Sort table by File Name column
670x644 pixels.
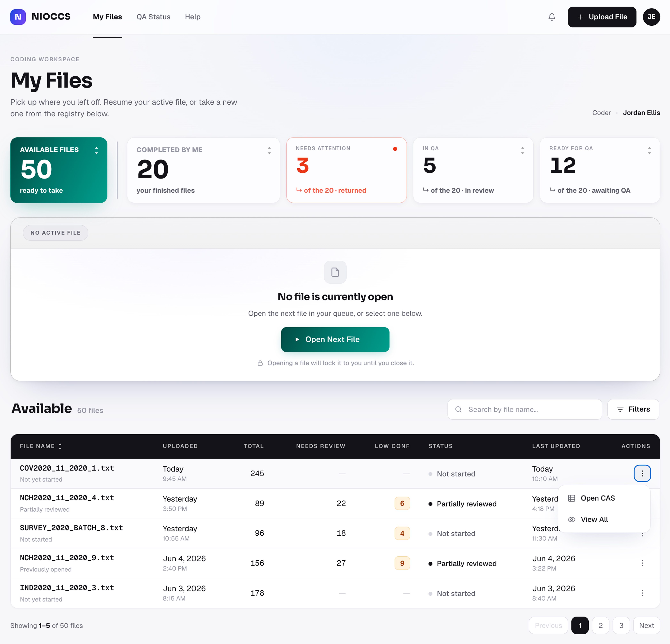tap(41, 446)
